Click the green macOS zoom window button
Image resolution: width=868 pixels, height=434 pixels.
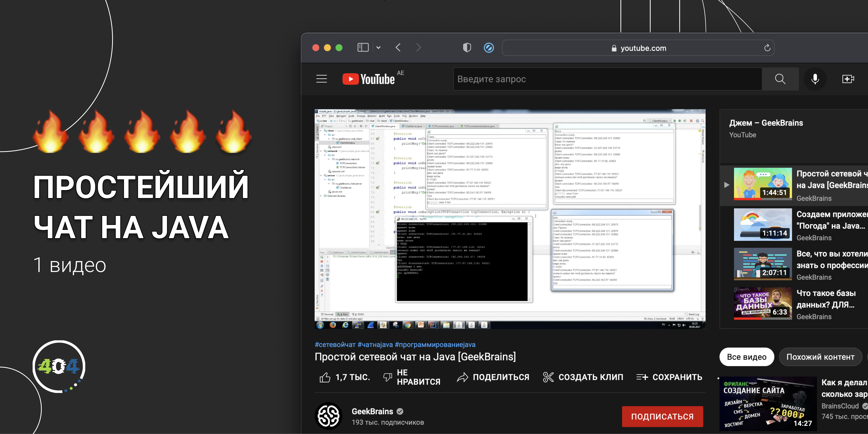(x=339, y=47)
